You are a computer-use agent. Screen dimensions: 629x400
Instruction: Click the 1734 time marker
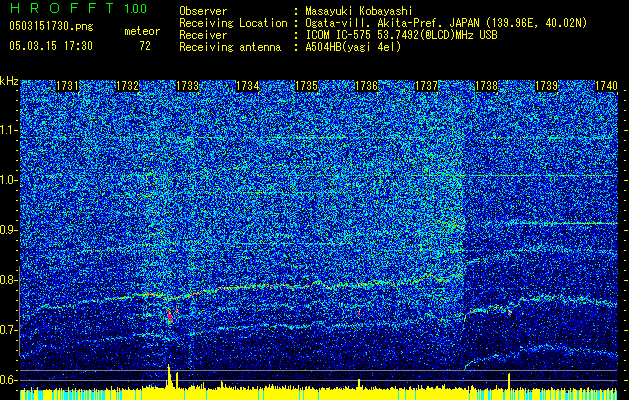[247, 86]
